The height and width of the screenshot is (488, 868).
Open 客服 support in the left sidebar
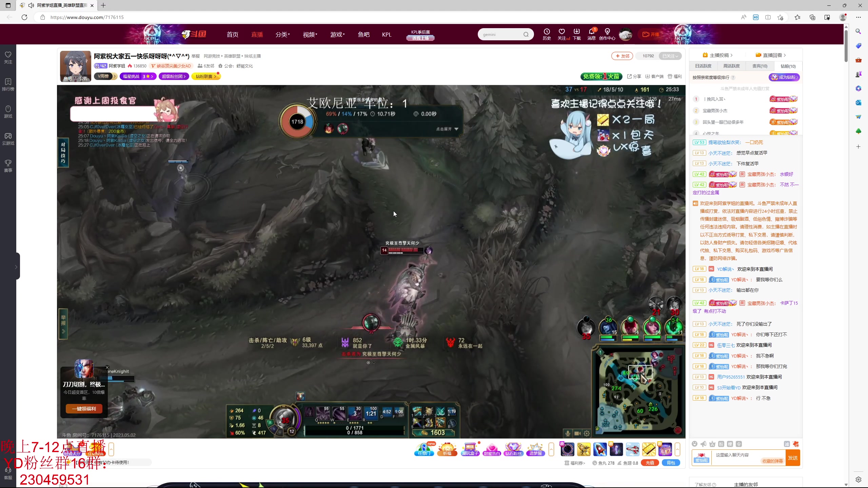[8, 474]
